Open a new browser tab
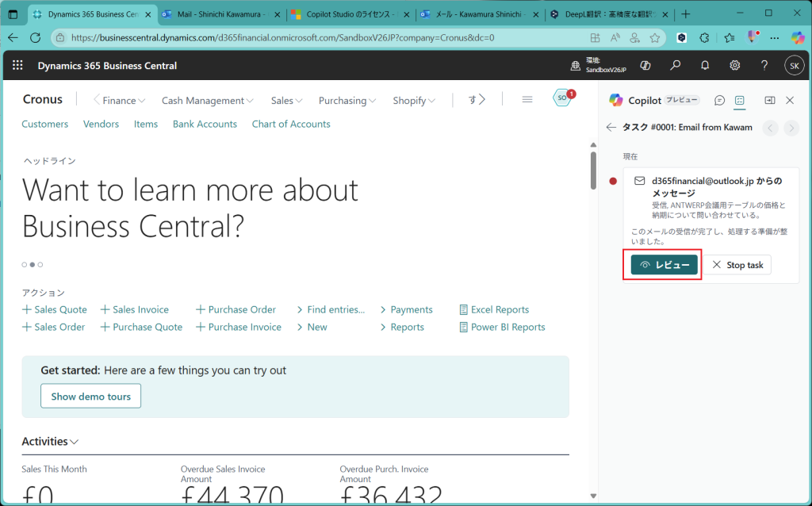 click(686, 14)
